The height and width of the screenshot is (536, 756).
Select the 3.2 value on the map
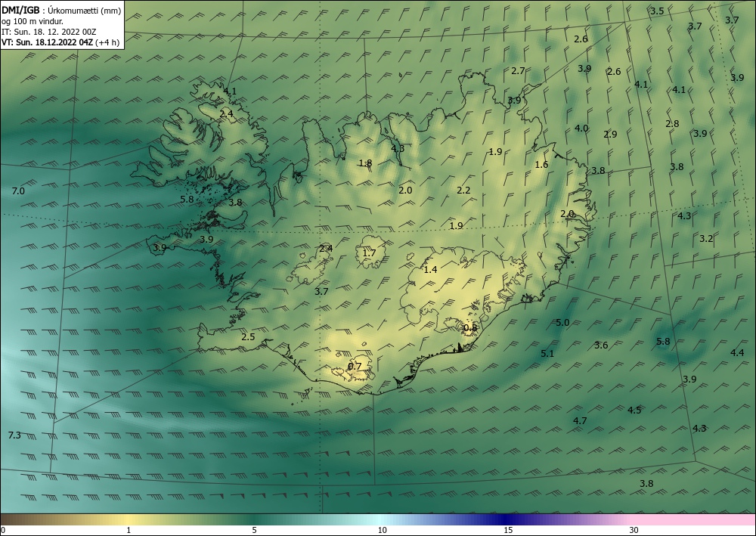click(706, 239)
